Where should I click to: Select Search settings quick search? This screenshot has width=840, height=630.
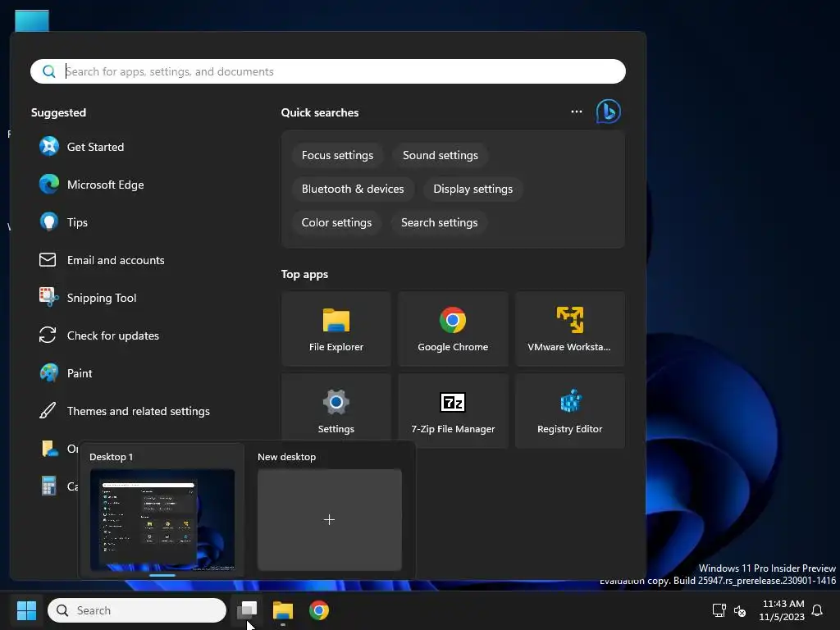tap(440, 223)
